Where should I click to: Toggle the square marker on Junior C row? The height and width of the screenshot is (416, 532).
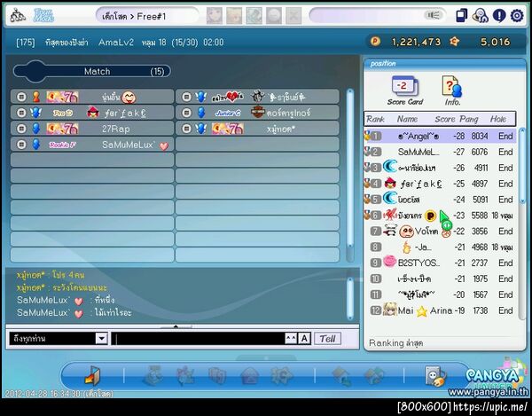coord(186,113)
